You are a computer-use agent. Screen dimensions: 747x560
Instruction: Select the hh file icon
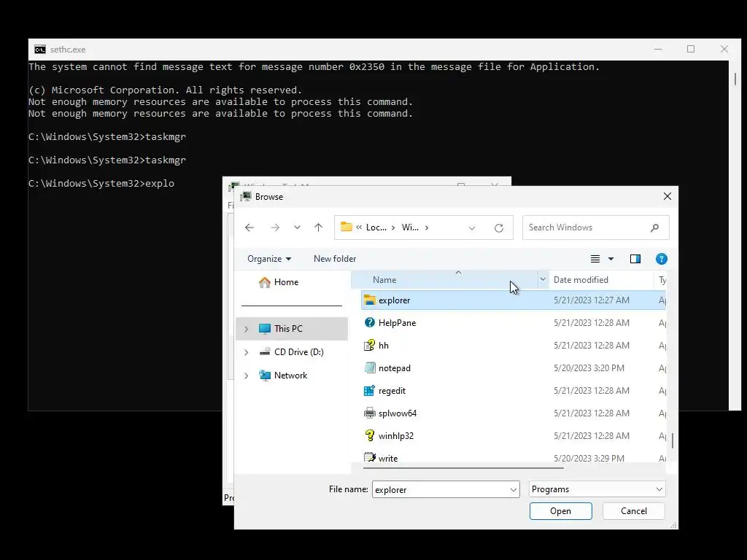[370, 345]
